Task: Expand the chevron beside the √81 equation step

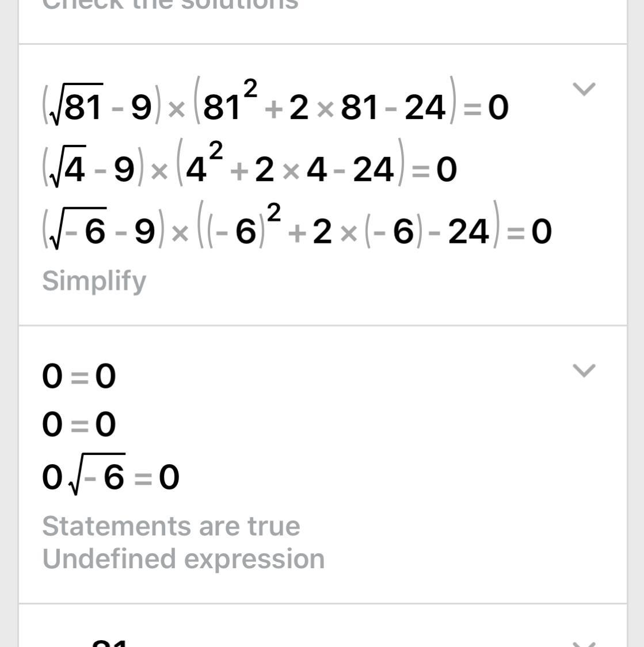Action: pyautogui.click(x=584, y=90)
